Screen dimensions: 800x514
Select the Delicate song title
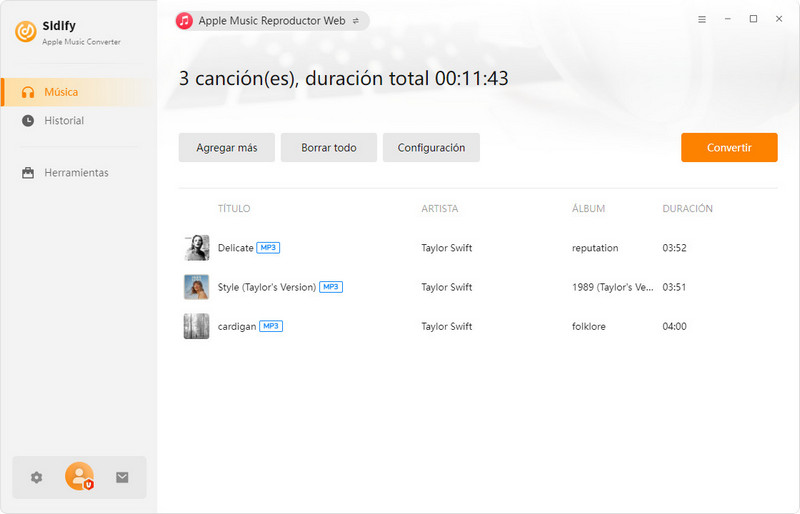point(235,248)
